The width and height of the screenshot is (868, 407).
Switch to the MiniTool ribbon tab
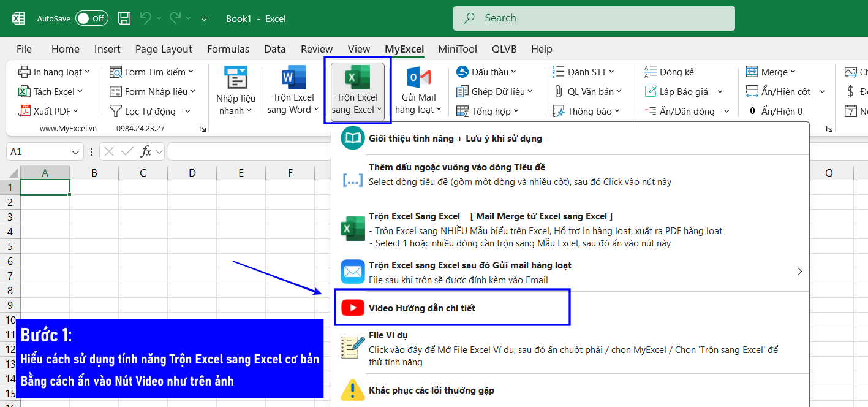pyautogui.click(x=457, y=49)
